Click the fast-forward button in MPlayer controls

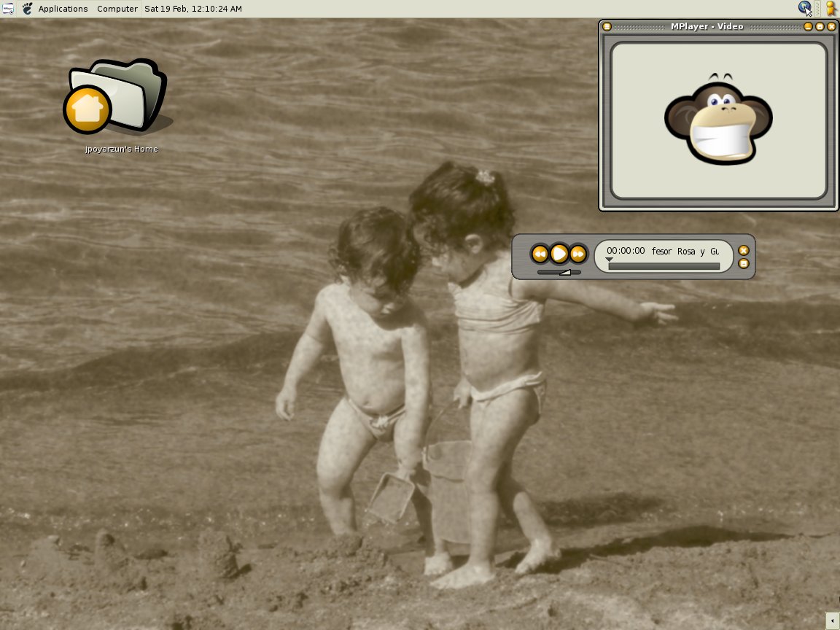tap(578, 254)
